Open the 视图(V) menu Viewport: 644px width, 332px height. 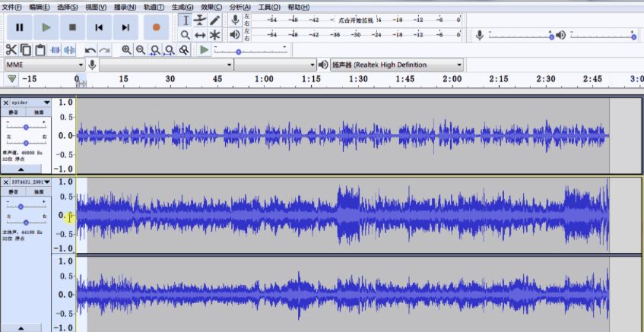(96, 7)
